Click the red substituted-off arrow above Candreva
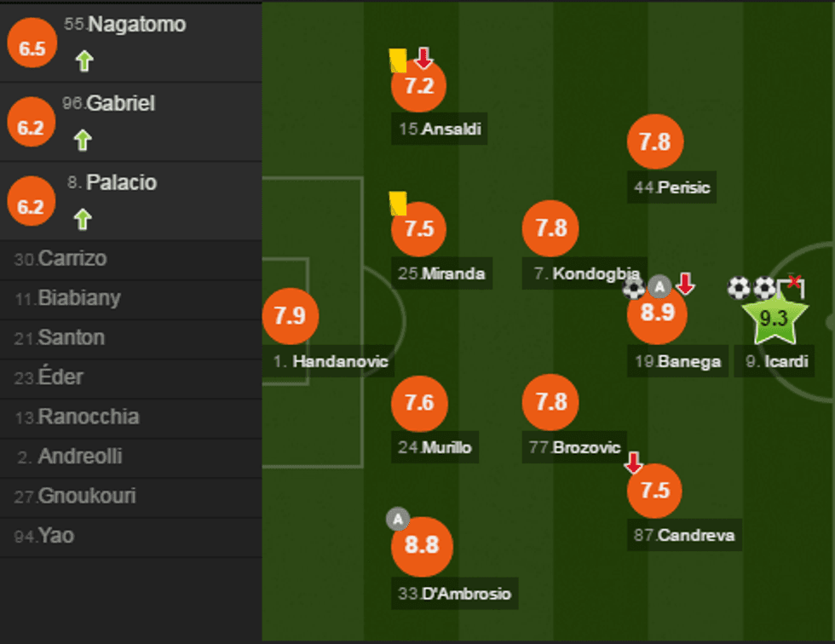 [633, 463]
